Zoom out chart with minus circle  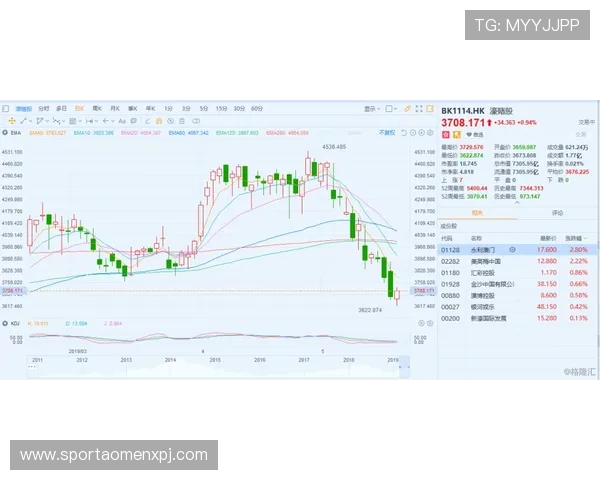pos(413,133)
